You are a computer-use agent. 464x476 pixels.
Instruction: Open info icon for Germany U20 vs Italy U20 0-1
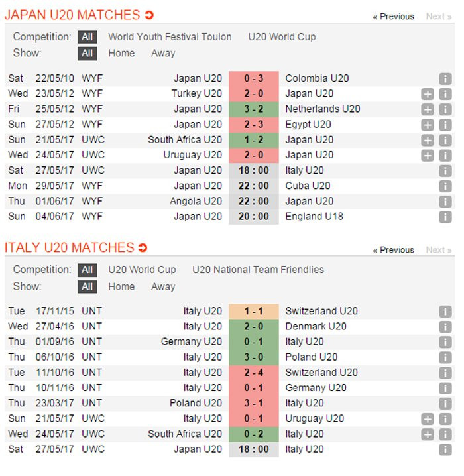445,342
